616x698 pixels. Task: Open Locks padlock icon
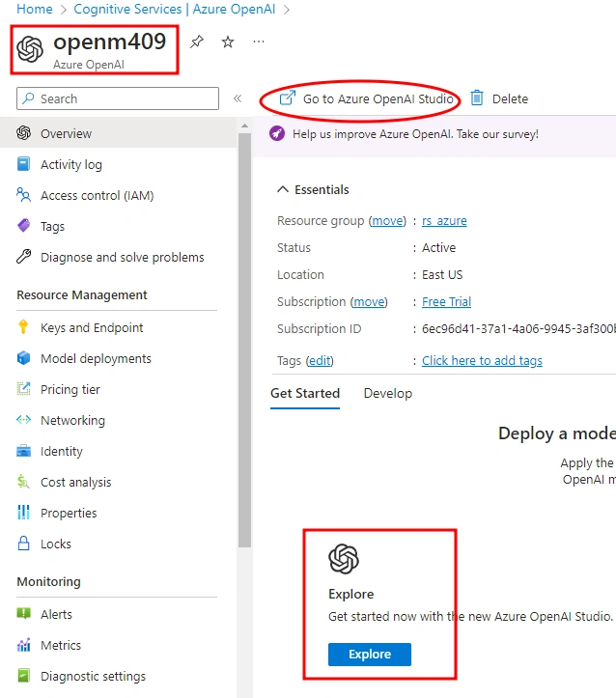tap(23, 544)
